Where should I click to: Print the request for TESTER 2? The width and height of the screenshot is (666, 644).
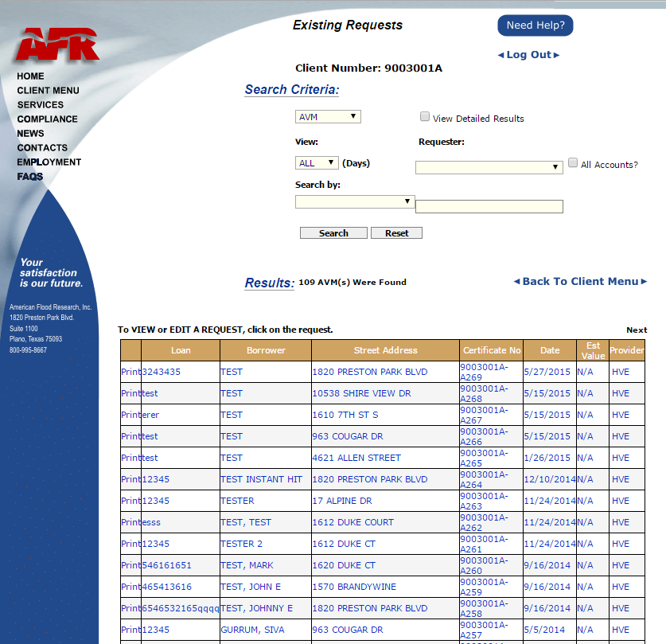130,543
